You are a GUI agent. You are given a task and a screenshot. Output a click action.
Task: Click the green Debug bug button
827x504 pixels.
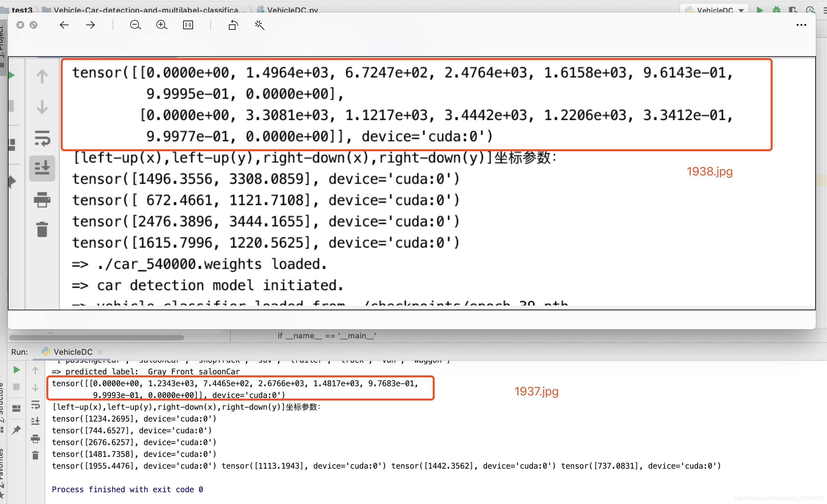point(776,9)
